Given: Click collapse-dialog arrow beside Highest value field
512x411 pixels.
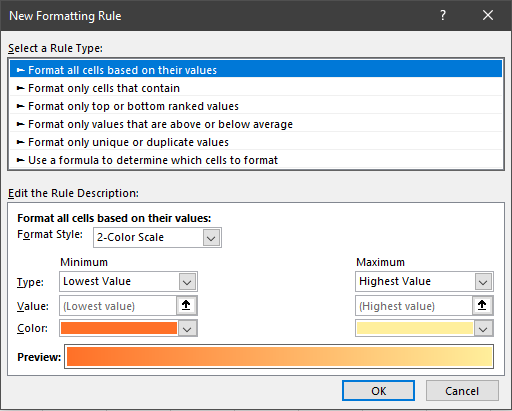Looking at the screenshot, I should [x=482, y=305].
